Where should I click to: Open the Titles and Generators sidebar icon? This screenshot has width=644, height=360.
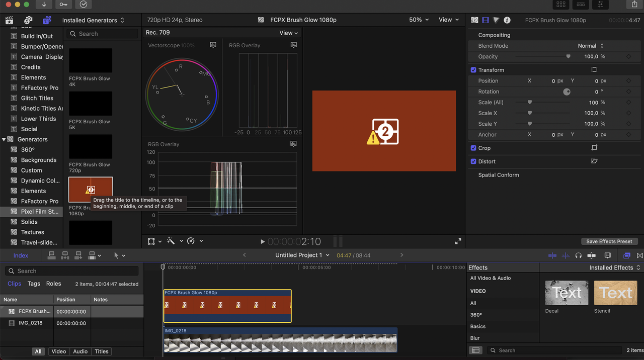point(47,20)
